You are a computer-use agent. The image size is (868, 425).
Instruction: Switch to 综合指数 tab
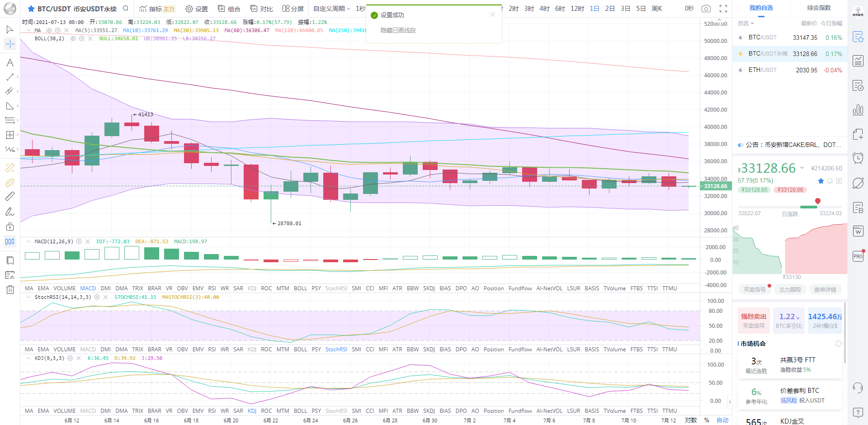[x=819, y=8]
